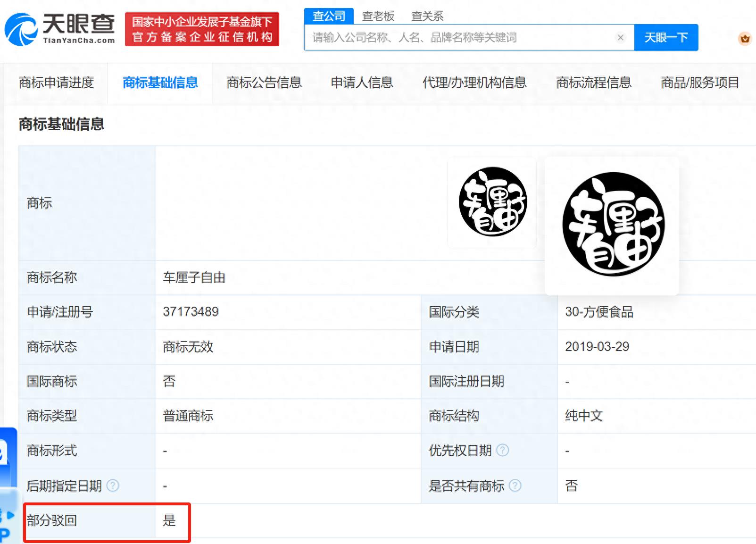Click the enlarged trademark logo preview
The image size is (756, 544).
[612, 225]
